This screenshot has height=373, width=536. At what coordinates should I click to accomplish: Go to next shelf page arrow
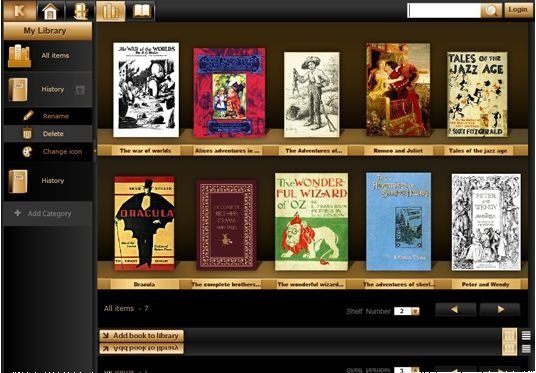click(x=500, y=309)
